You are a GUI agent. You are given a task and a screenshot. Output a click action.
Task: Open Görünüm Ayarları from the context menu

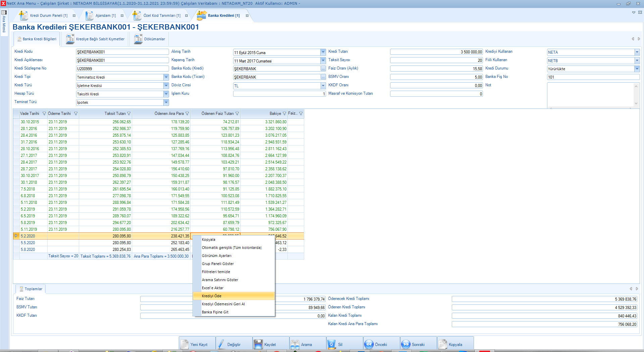pos(234,256)
